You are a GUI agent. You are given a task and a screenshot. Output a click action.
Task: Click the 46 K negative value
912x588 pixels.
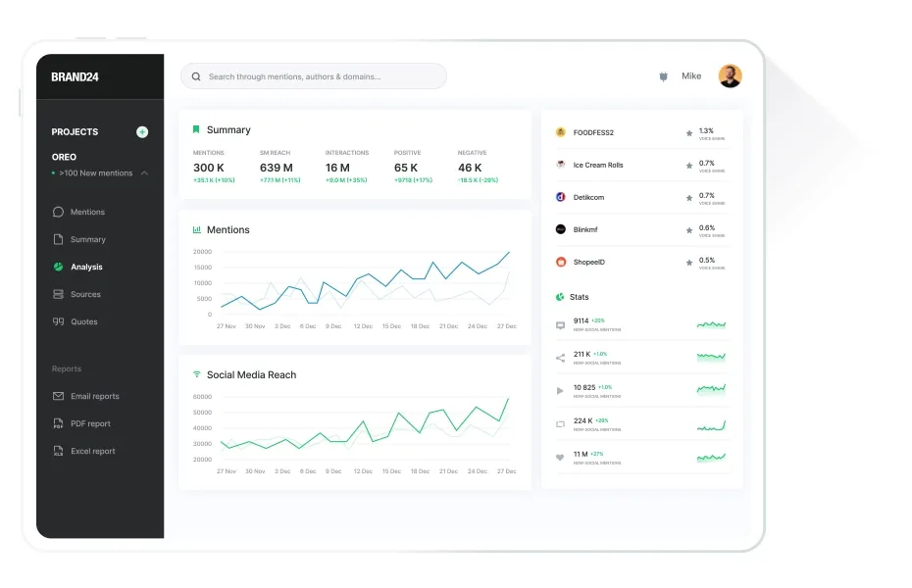[470, 168]
